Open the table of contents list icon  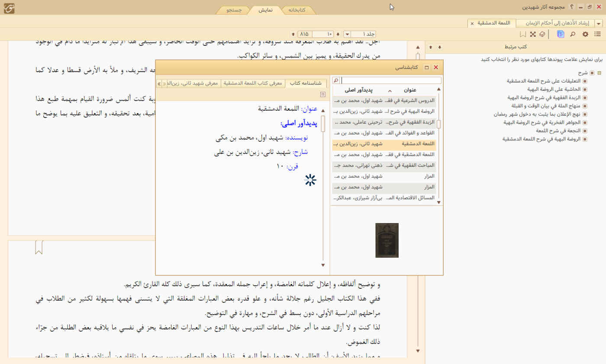597,34
